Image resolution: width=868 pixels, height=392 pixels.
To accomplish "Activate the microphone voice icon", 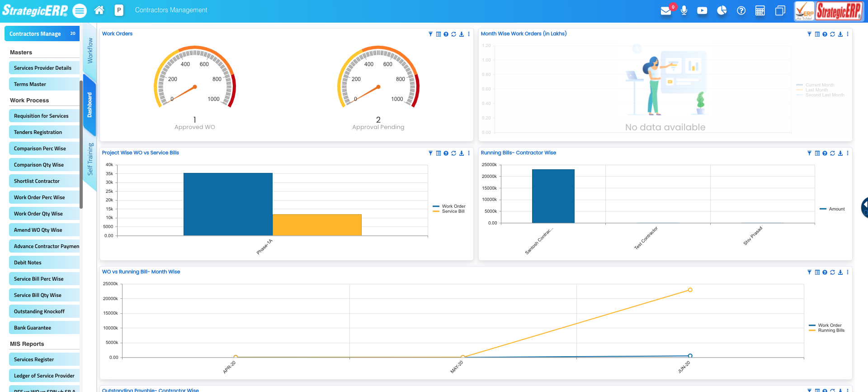I will pos(684,10).
